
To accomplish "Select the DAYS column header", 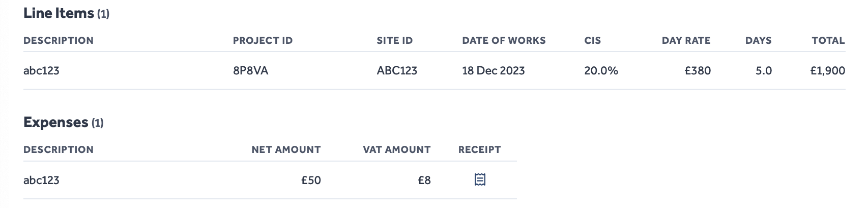I will coord(758,41).
